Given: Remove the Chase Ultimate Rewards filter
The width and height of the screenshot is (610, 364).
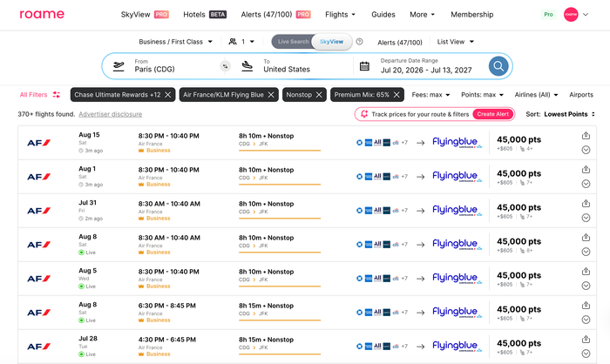Looking at the screenshot, I should (x=167, y=95).
